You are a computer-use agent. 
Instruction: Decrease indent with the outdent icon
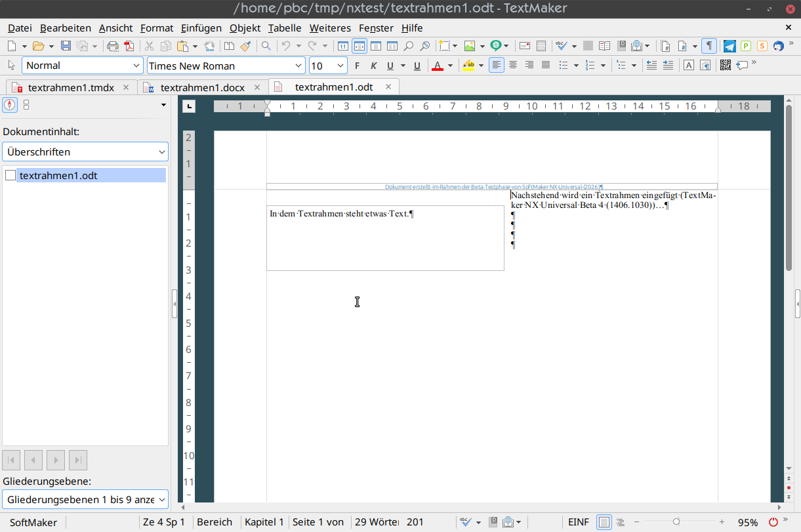[x=651, y=65]
